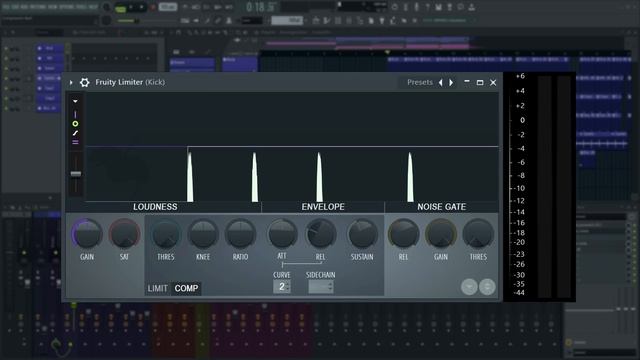The height and width of the screenshot is (360, 640).
Task: Open the display options dropdown arrow
Action: 76,101
